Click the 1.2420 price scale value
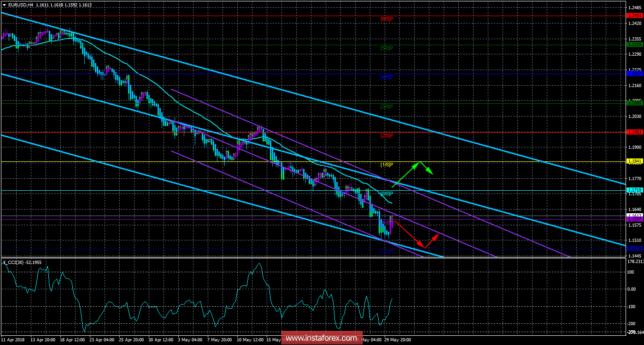The height and width of the screenshot is (345, 644). click(635, 23)
